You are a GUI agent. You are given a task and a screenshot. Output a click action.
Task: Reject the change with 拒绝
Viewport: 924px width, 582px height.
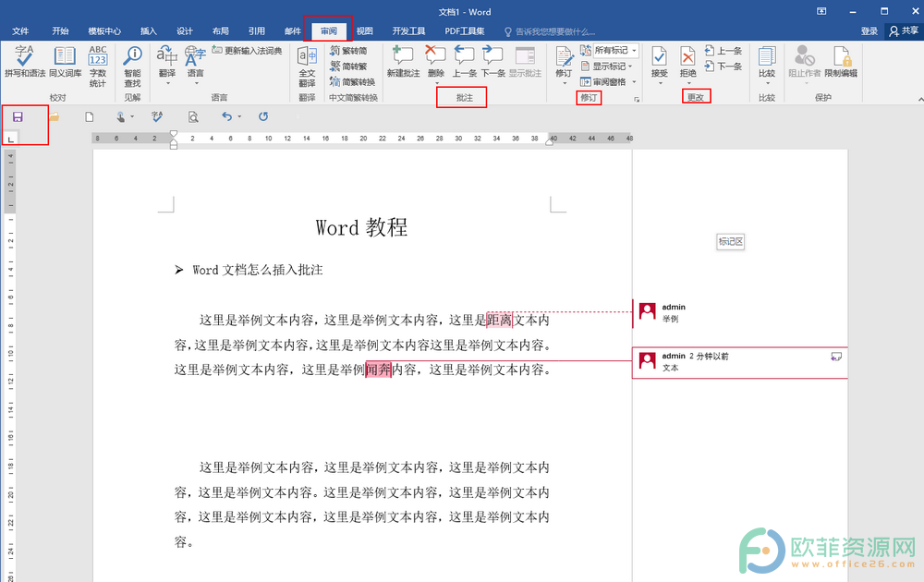687,64
